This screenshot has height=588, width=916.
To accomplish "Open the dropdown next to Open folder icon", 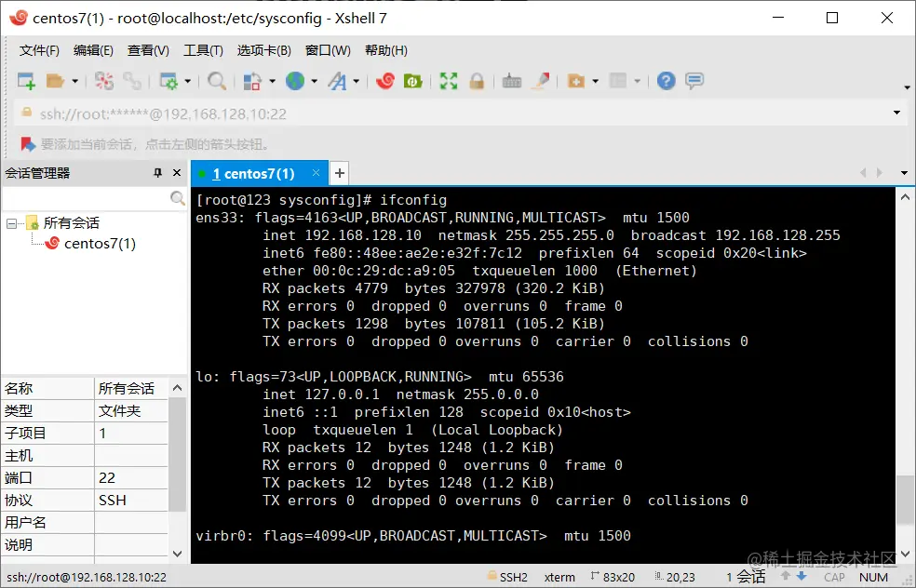I will pos(74,81).
